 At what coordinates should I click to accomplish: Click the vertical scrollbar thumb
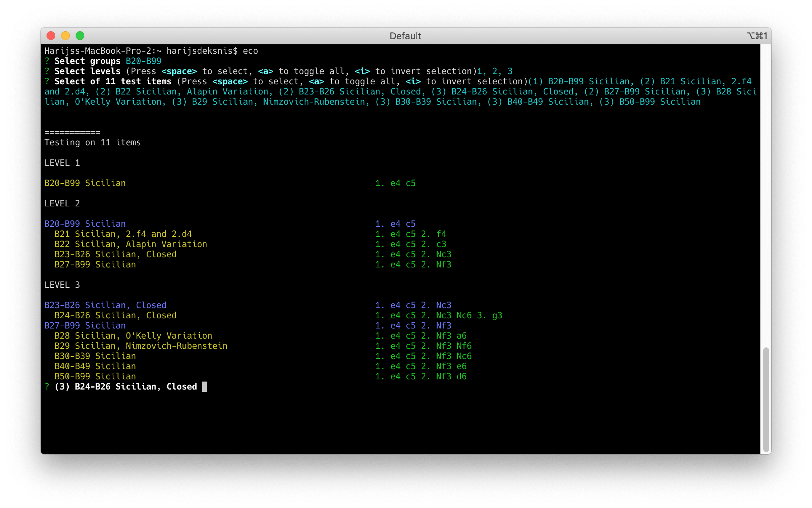coord(765,399)
